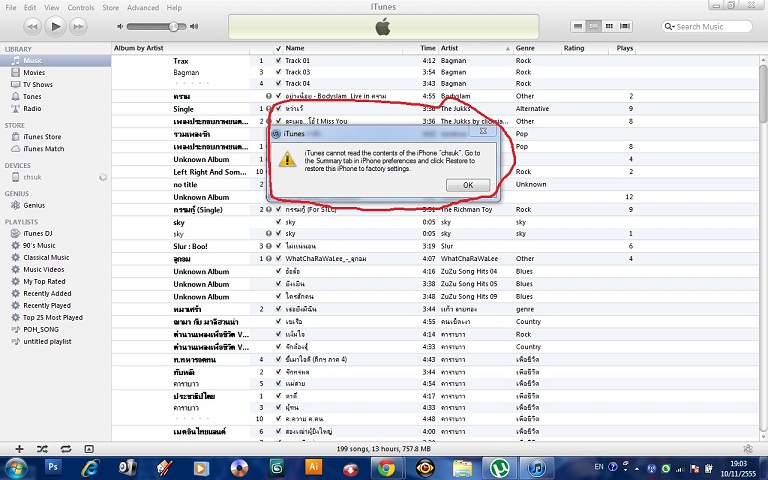768x480 pixels.
Task: Open the Store menu
Action: pyautogui.click(x=110, y=7)
